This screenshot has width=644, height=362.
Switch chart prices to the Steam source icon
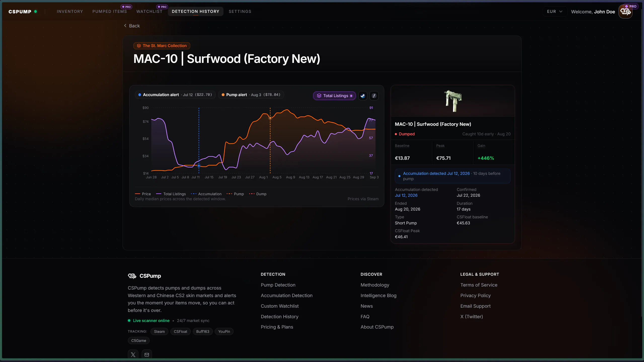[x=363, y=96]
